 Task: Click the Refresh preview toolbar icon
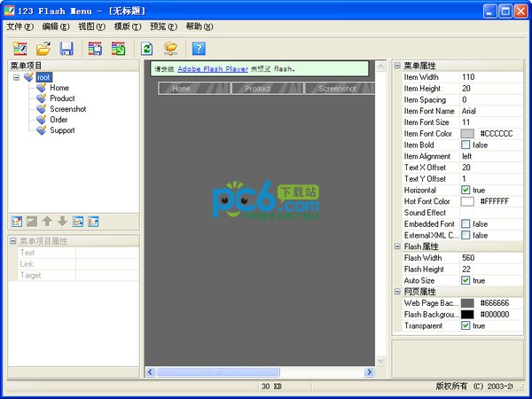[147, 48]
